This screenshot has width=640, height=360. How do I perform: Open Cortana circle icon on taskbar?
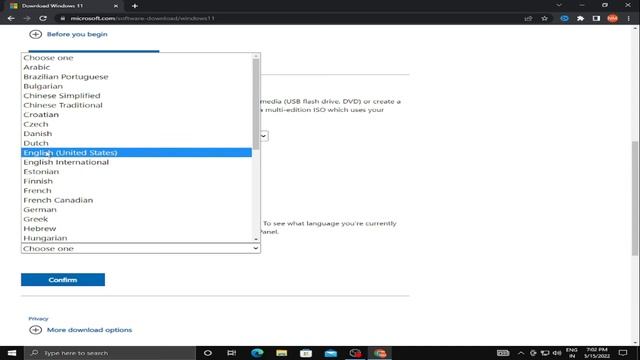click(208, 353)
